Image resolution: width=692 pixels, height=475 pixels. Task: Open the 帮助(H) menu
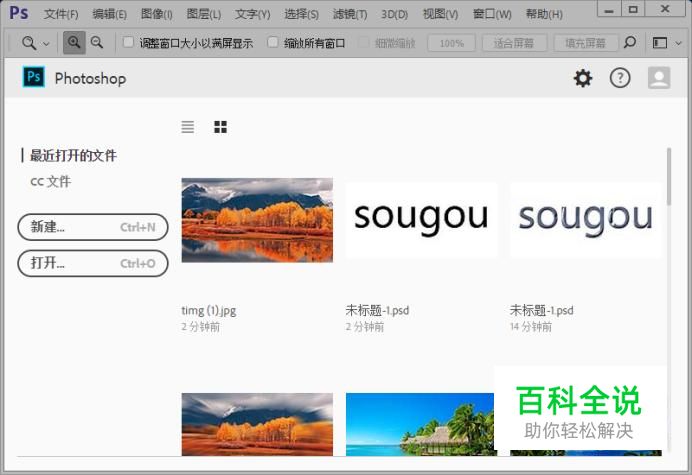(x=544, y=14)
